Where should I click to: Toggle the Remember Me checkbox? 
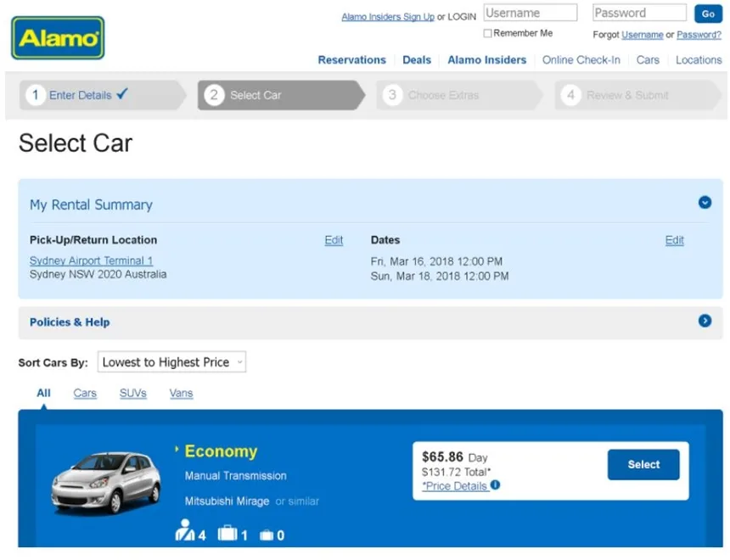pos(487,33)
